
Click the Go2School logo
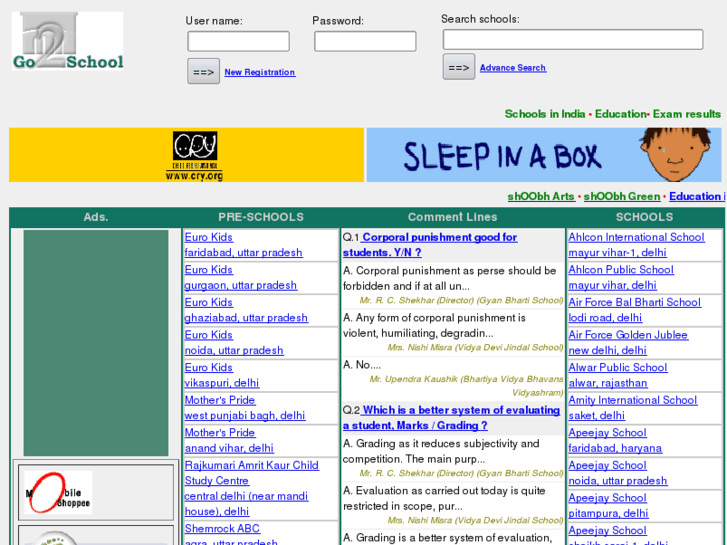pyautogui.click(x=68, y=41)
